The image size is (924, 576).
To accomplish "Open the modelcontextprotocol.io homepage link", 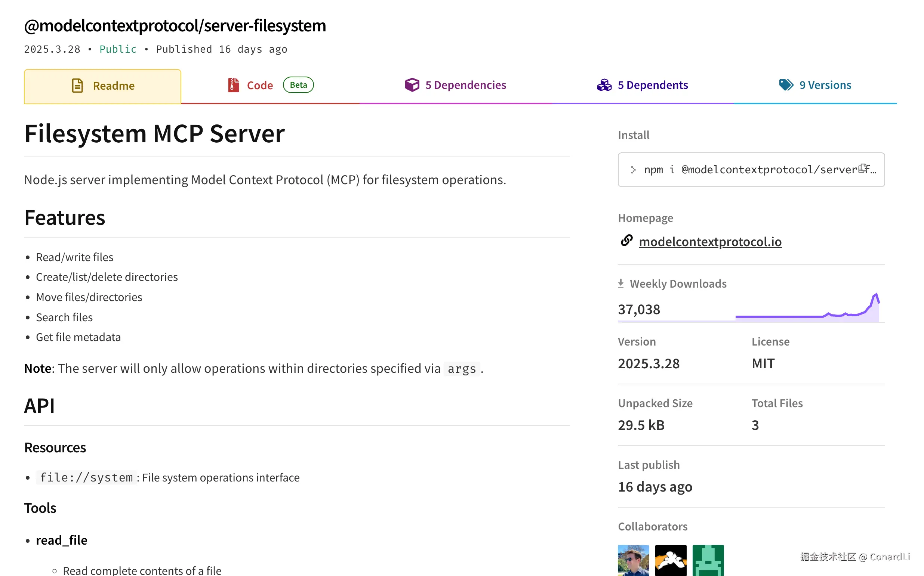I will pyautogui.click(x=710, y=242).
